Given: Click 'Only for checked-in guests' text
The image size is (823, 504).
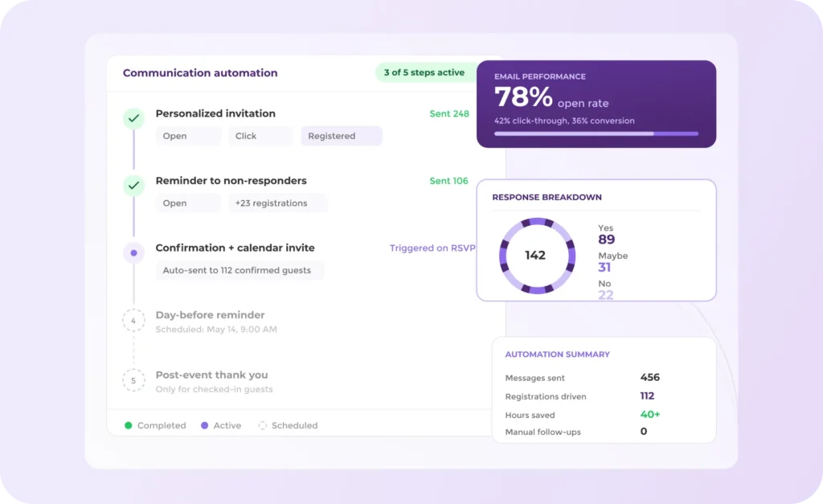Looking at the screenshot, I should [214, 389].
